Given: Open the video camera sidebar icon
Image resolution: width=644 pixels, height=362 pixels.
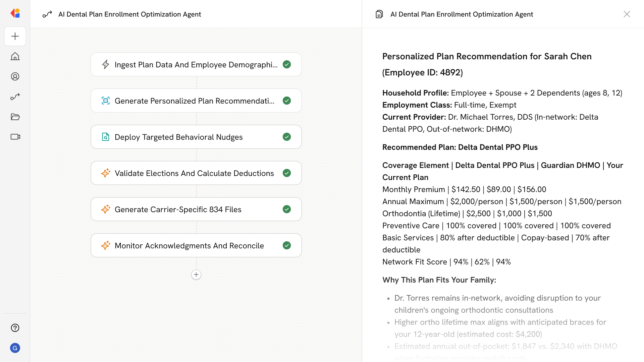Looking at the screenshot, I should click(x=15, y=137).
